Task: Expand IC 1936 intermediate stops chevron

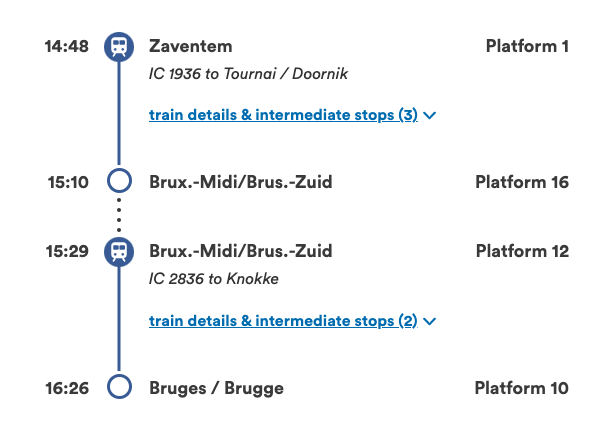Action: coord(430,116)
